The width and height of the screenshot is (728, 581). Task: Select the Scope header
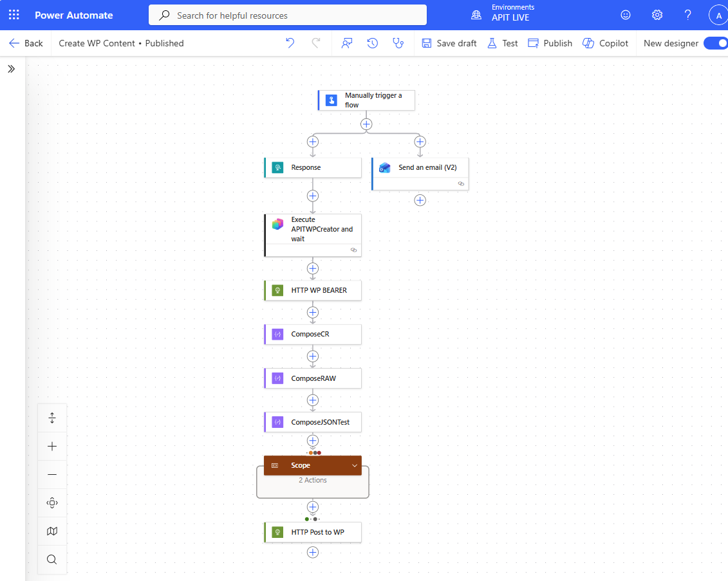[x=312, y=465]
